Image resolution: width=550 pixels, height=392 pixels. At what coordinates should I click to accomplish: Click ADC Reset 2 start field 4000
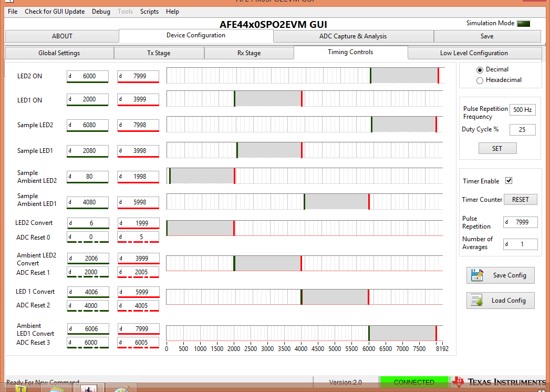(x=88, y=306)
